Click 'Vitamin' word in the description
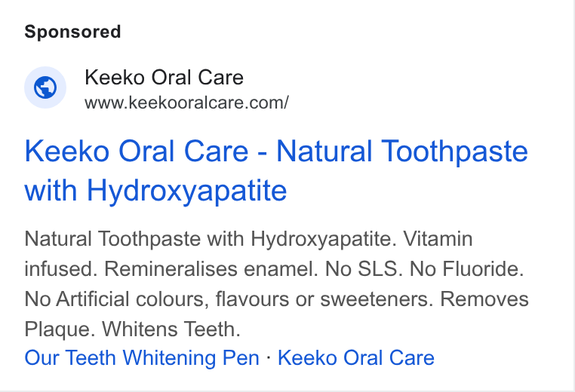This screenshot has height=392, width=575. pyautogui.click(x=438, y=239)
